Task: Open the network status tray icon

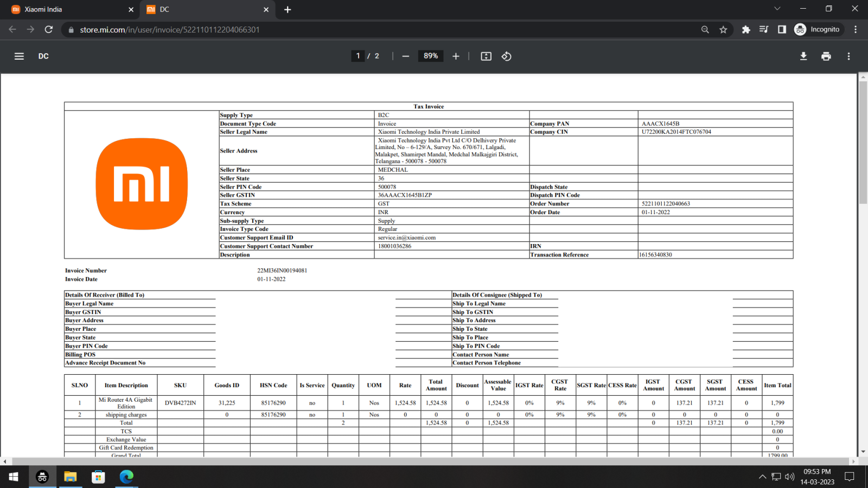Action: pyautogui.click(x=776, y=477)
